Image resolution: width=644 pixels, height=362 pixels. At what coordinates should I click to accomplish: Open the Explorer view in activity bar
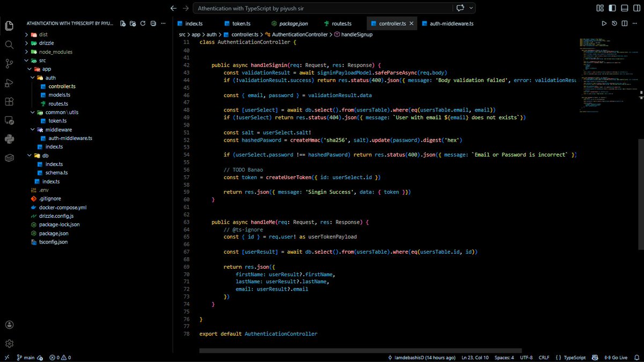pos(9,26)
